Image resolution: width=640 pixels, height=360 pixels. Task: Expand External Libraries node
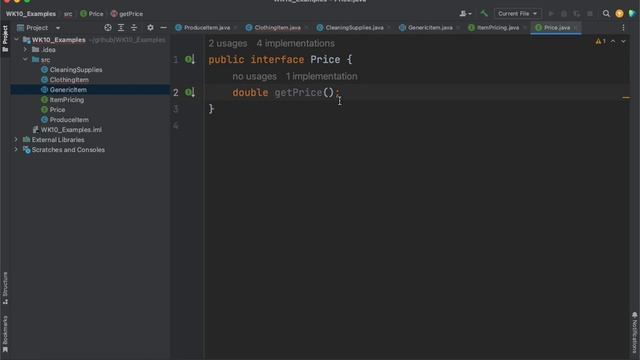click(x=16, y=140)
